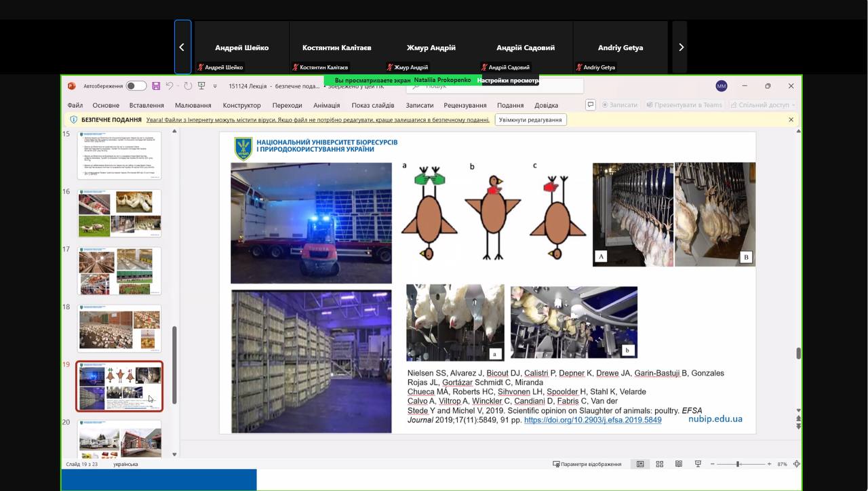The image size is (868, 491).
Task: Start Slide Show view icon in status bar
Action: pos(698,464)
